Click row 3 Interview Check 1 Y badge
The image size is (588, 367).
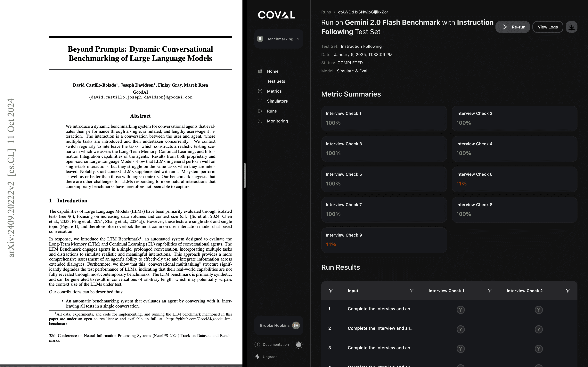coord(461,348)
